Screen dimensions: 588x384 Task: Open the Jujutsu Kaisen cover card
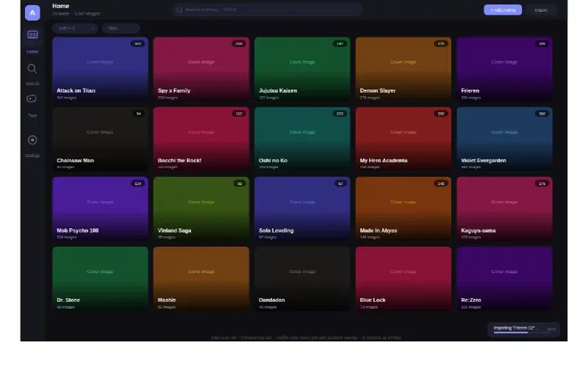click(x=302, y=69)
